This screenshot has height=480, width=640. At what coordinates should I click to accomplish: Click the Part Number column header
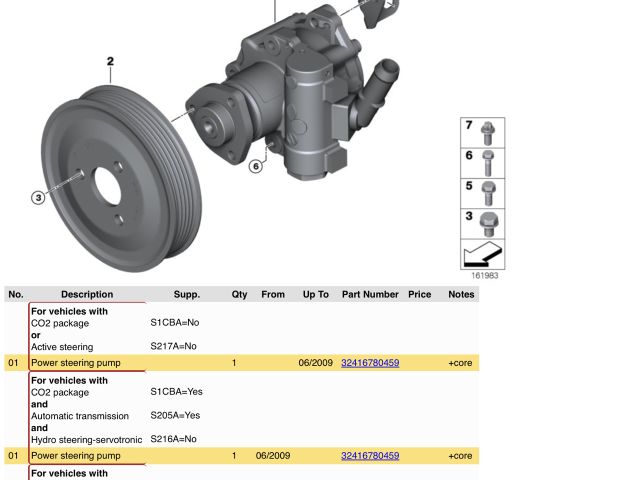(x=369, y=295)
